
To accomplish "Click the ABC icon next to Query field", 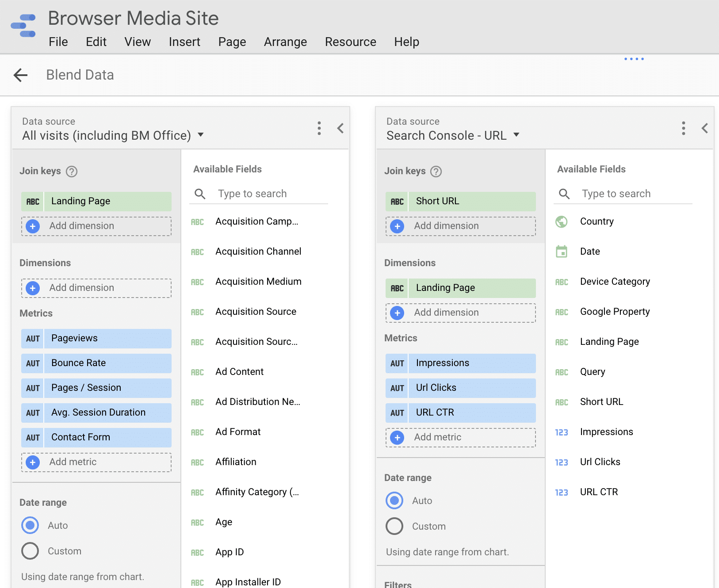I will pos(562,372).
